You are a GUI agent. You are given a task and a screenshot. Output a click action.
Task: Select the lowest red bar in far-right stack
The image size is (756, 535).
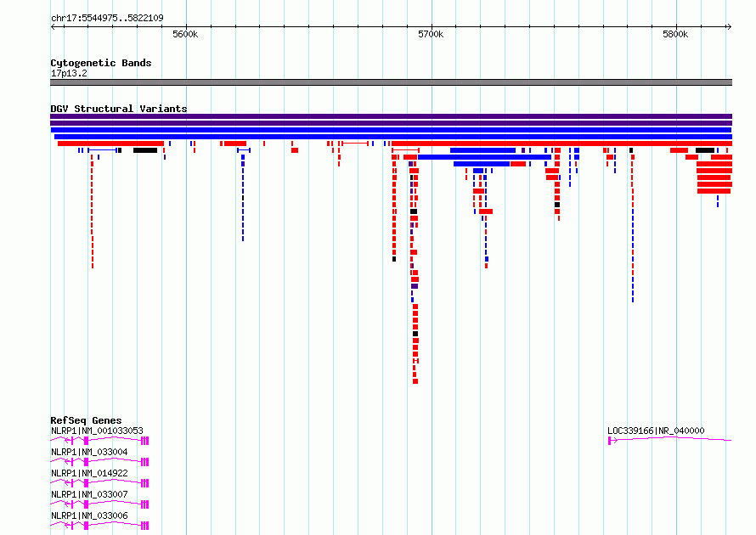coord(714,191)
